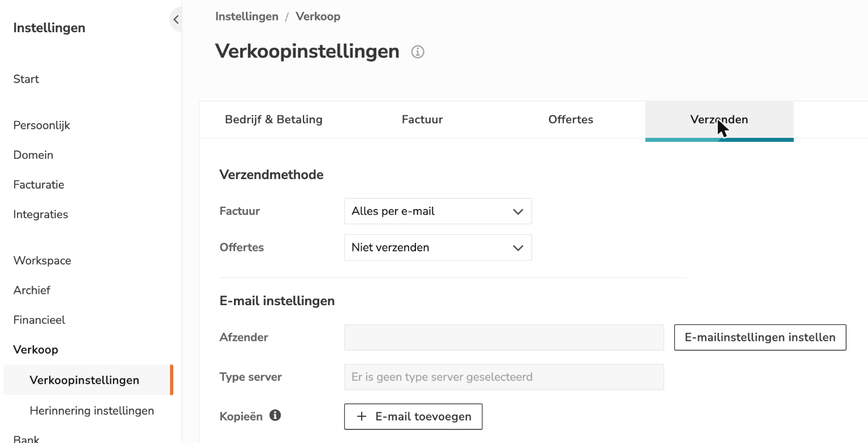
Task: Select the Verkoop section in the sidebar
Action: (36, 350)
